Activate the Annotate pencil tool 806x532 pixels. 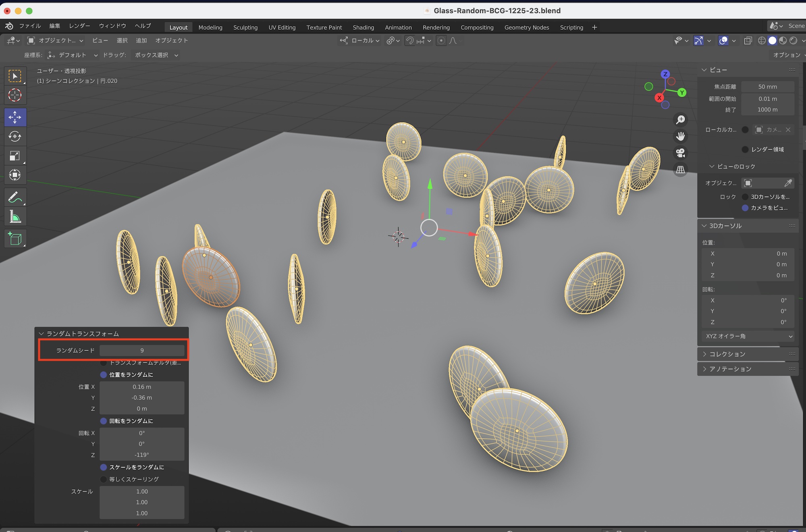click(15, 197)
